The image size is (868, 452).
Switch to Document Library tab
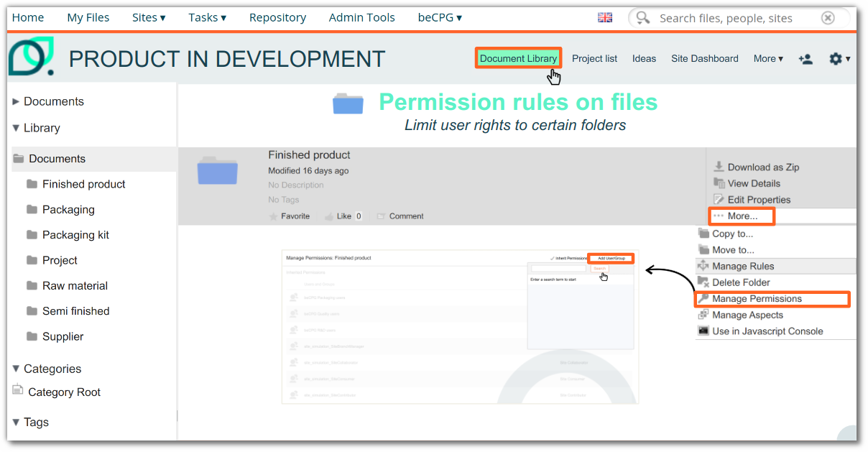(x=518, y=58)
